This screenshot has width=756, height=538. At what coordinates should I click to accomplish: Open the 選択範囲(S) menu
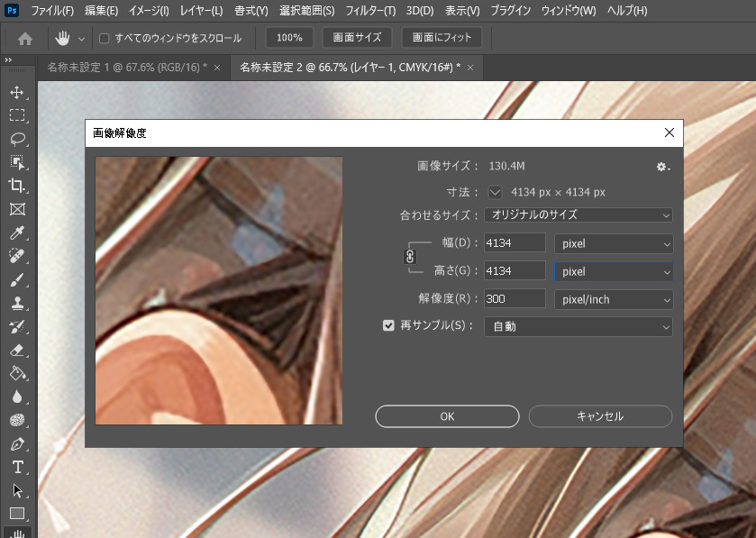306,11
